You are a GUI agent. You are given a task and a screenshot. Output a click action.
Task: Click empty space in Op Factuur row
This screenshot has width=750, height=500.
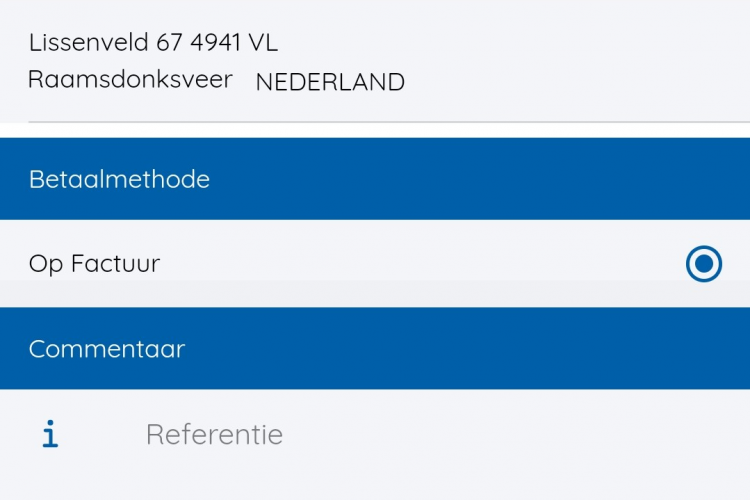(x=421, y=264)
